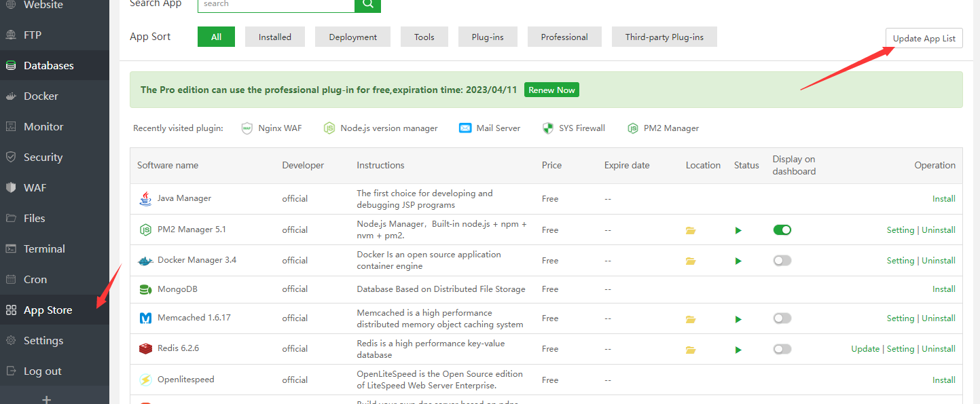The height and width of the screenshot is (404, 980).
Task: Disable dashboard display for PM2 Manager
Action: tap(782, 229)
